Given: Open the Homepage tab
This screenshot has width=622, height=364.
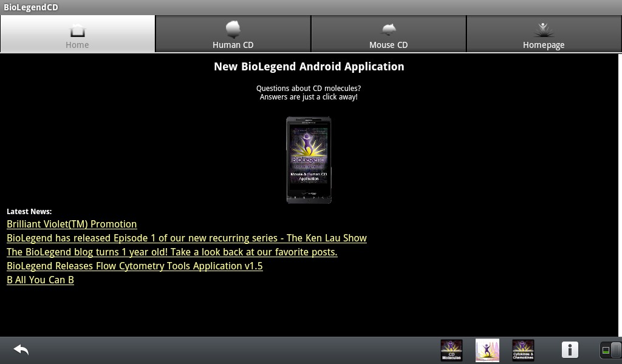Looking at the screenshot, I should tap(543, 35).
